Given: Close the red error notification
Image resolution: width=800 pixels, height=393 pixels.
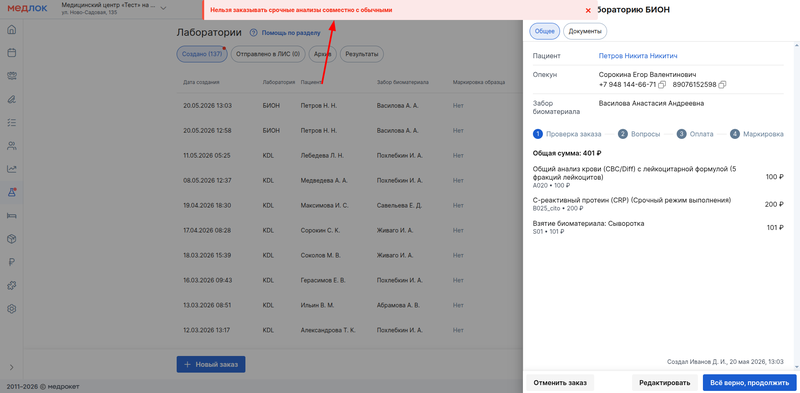Looking at the screenshot, I should pos(588,10).
